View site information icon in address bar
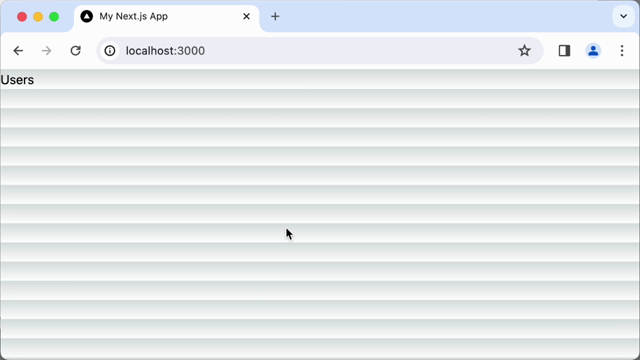 tap(110, 51)
